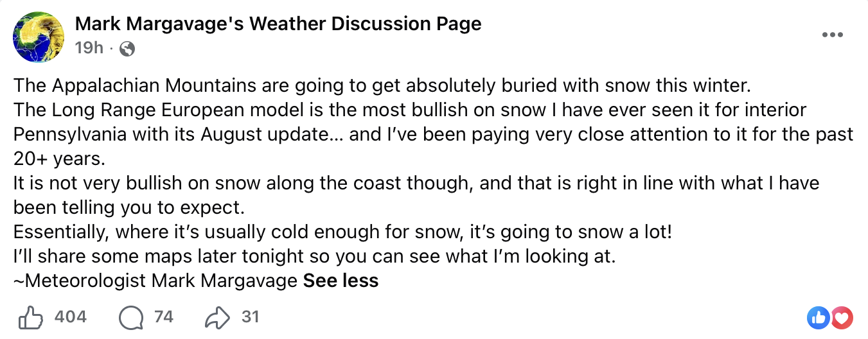Click the comment speech bubble icon
The height and width of the screenshot is (339, 868).
pyautogui.click(x=132, y=317)
